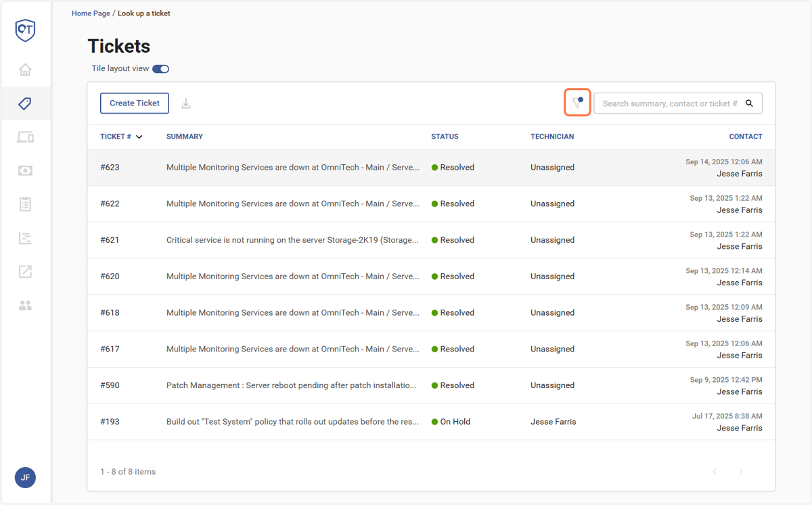This screenshot has height=505, width=812.
Task: Download the ticket list via export icon
Action: click(x=186, y=103)
